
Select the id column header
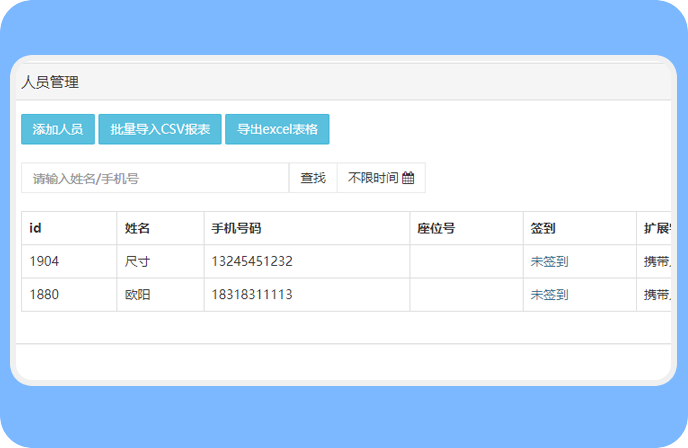coord(69,228)
